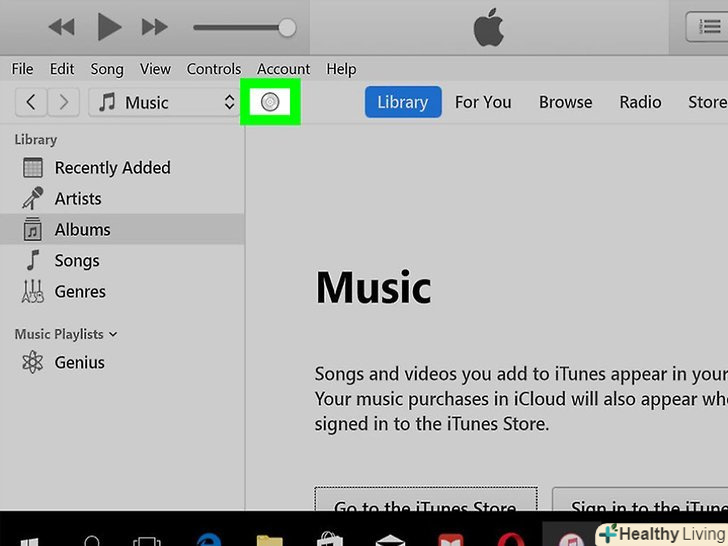Screen dimensions: 728x546
Task: Open Opera browser from the taskbar
Action: (511, 540)
